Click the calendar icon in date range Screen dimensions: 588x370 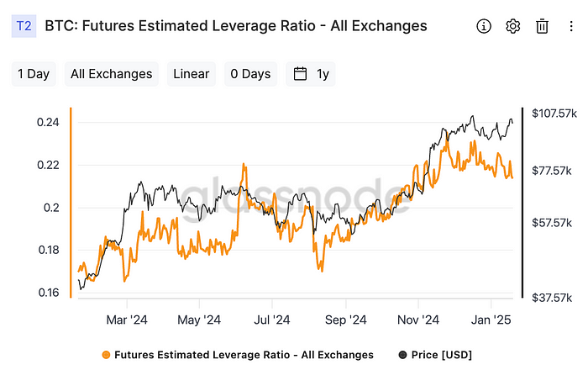[300, 74]
